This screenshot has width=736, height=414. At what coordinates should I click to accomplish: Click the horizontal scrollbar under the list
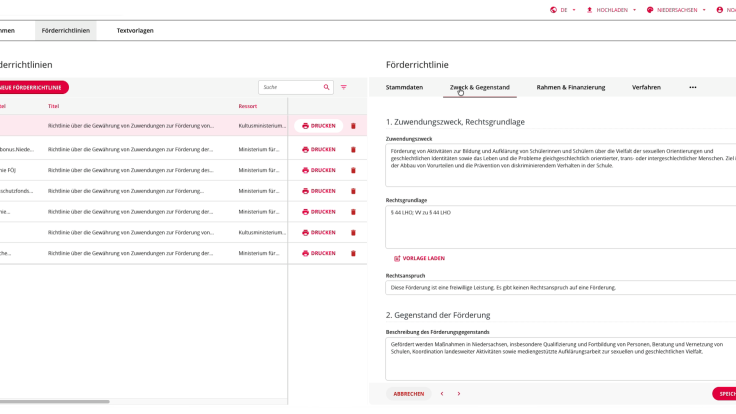tap(54, 402)
